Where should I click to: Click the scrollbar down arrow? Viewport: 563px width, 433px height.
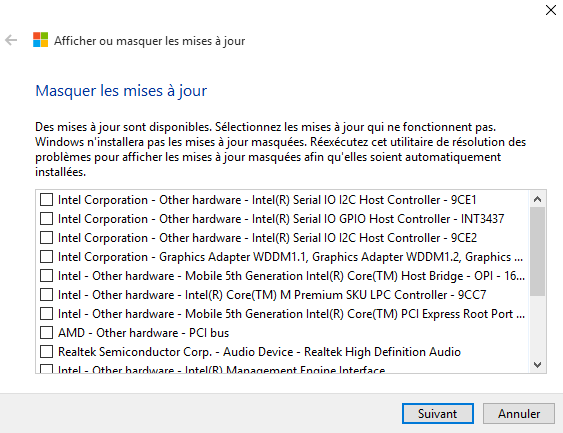pyautogui.click(x=538, y=365)
